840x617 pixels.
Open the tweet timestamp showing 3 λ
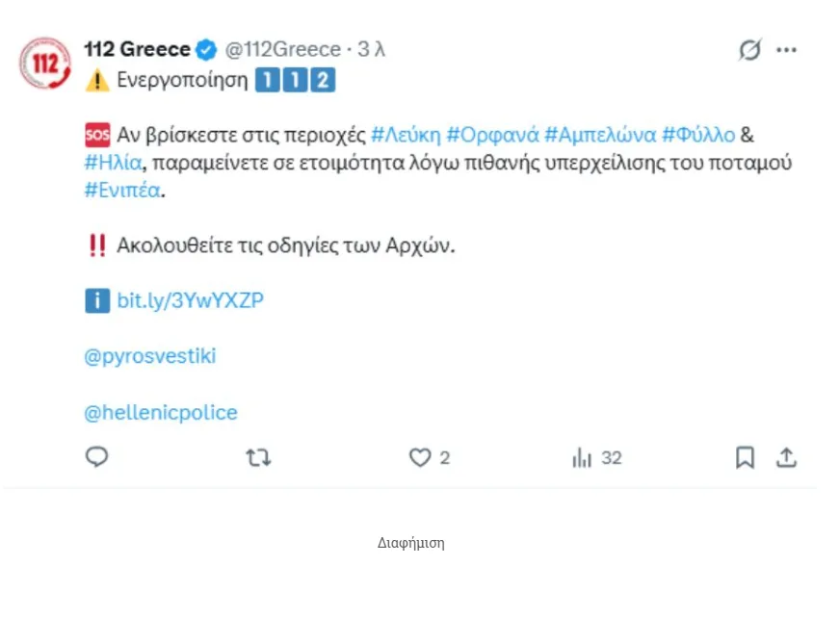(x=370, y=49)
